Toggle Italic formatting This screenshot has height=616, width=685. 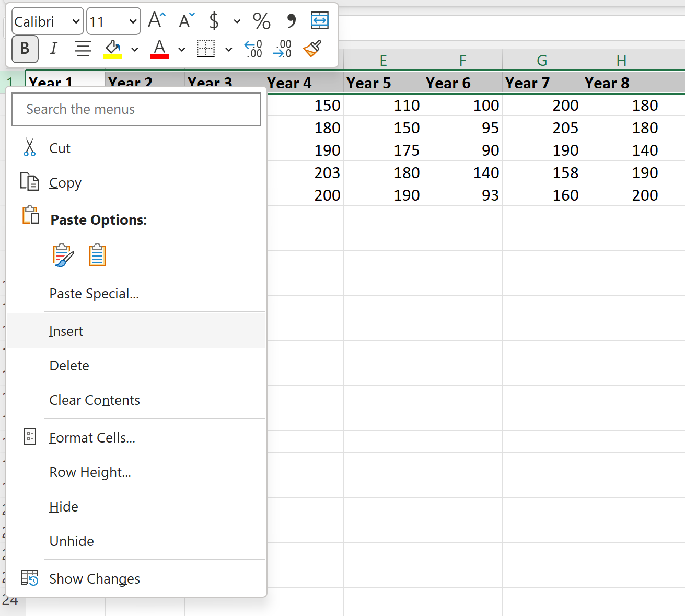[x=53, y=49]
